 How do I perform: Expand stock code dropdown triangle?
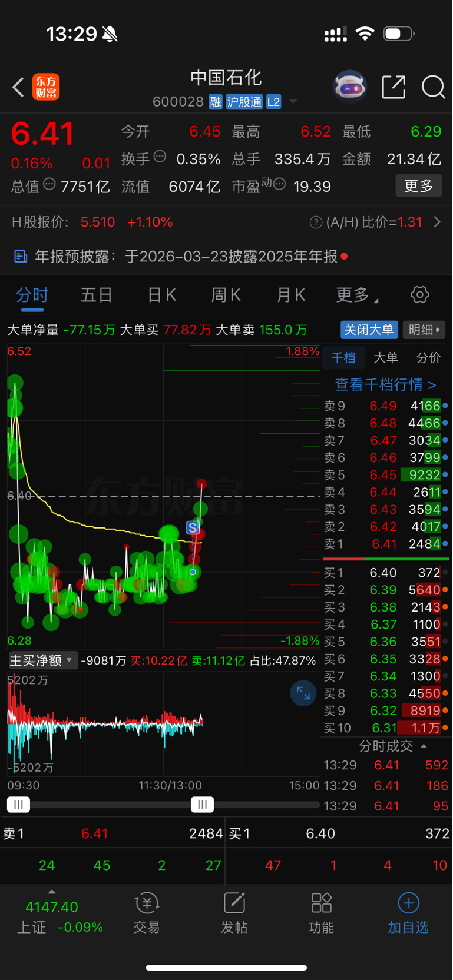(293, 102)
